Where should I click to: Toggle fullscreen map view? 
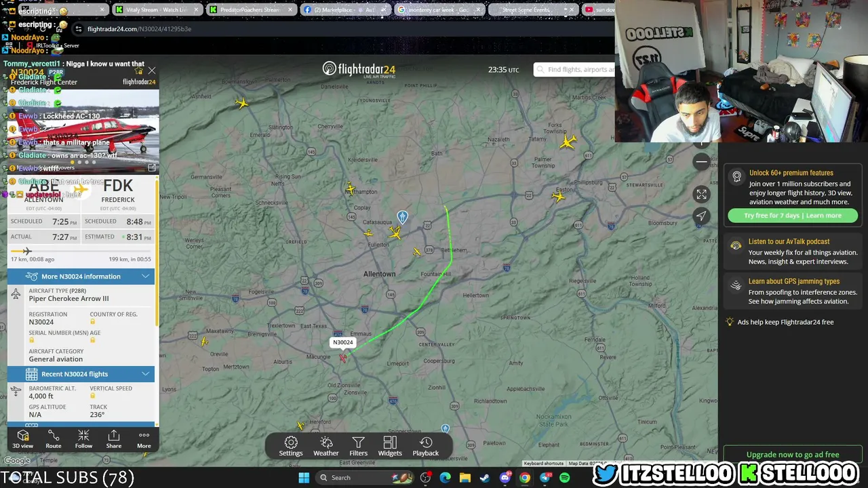[702, 195]
